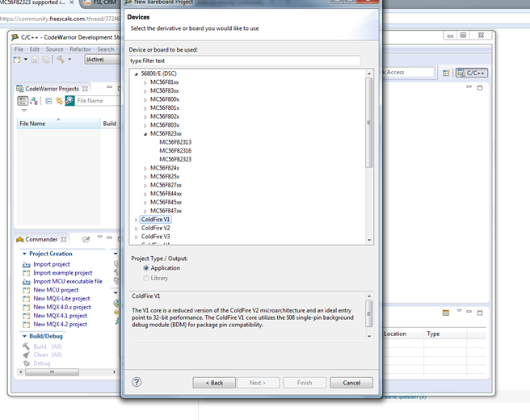
Task: Select the Application project type radio
Action: coord(146,268)
